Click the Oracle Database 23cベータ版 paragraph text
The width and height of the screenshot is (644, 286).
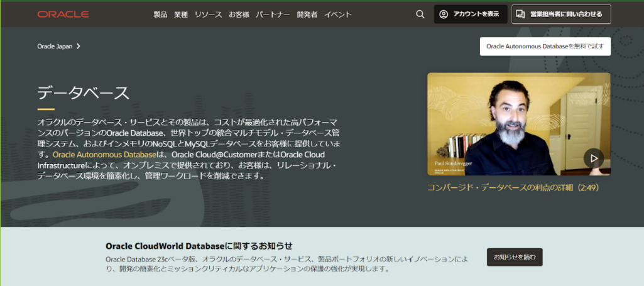(x=287, y=264)
